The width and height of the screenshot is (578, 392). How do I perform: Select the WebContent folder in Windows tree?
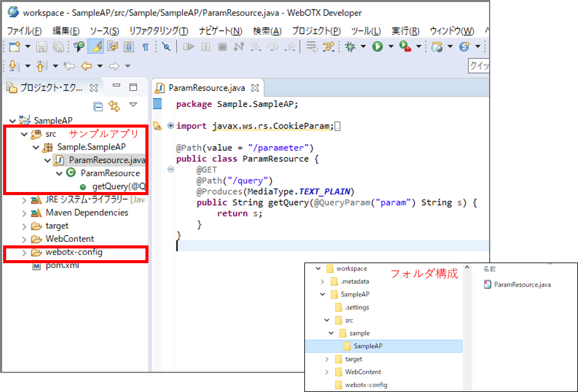point(363,372)
